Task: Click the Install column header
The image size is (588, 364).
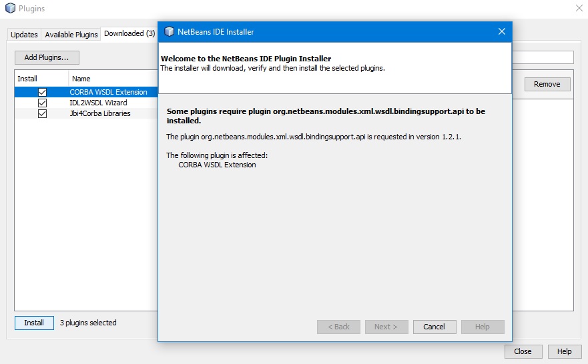Action: pos(41,79)
